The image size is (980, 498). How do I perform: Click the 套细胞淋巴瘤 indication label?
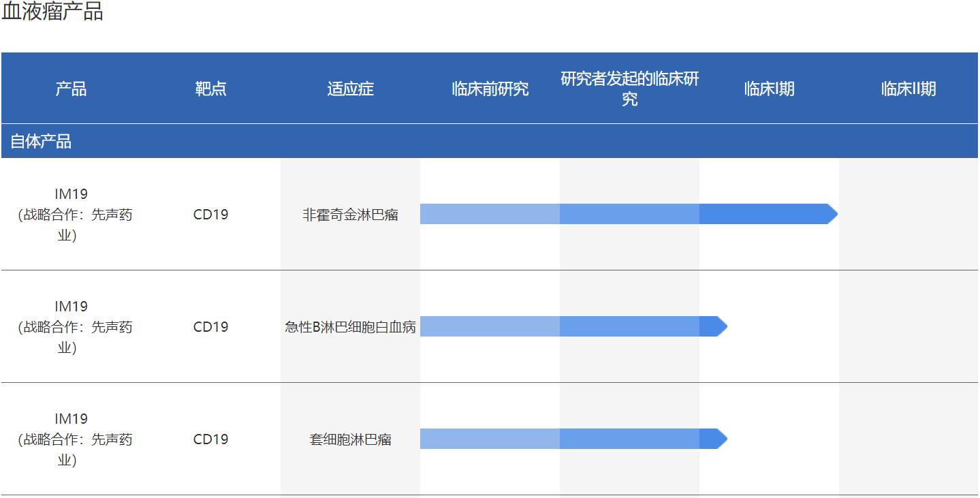351,439
